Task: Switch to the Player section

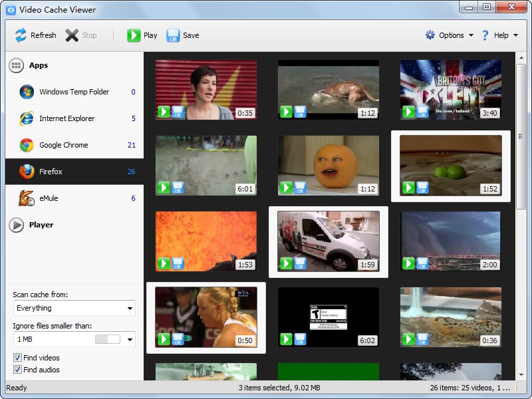Action: [x=74, y=225]
